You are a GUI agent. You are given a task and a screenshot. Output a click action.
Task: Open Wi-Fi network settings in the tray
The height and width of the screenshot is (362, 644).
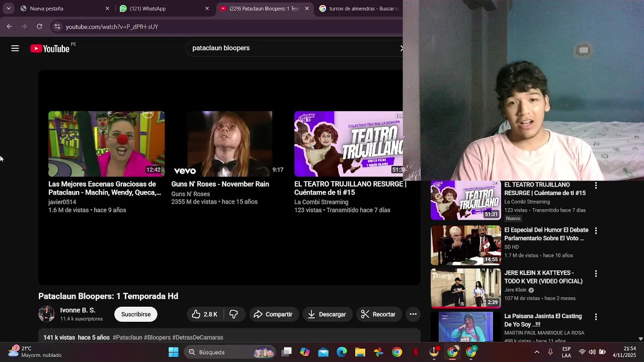(x=582, y=352)
